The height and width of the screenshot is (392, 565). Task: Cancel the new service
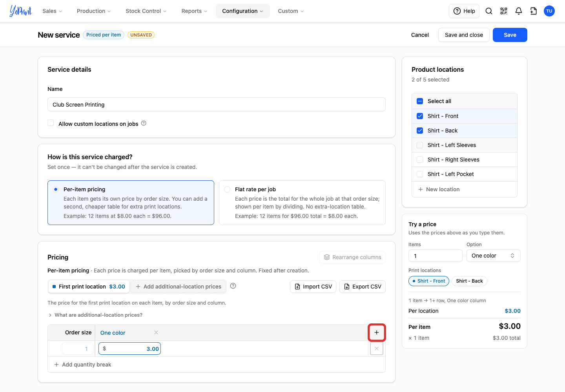[x=420, y=35]
